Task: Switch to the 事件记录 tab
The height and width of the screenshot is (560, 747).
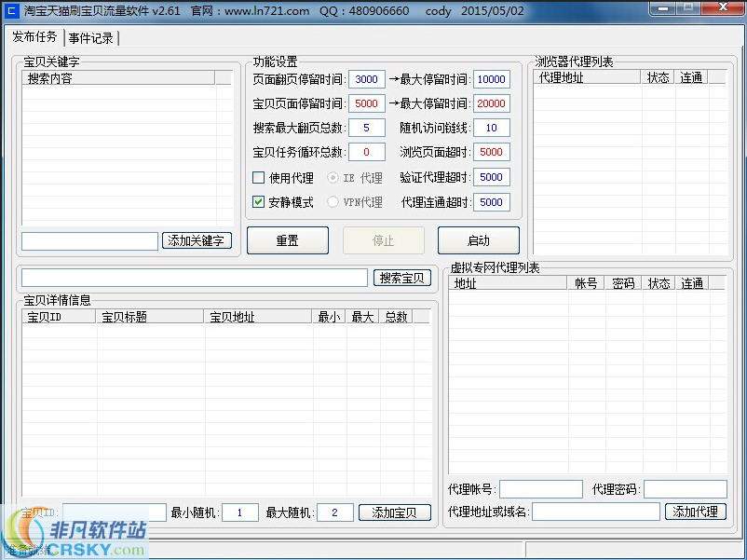Action: coord(90,38)
